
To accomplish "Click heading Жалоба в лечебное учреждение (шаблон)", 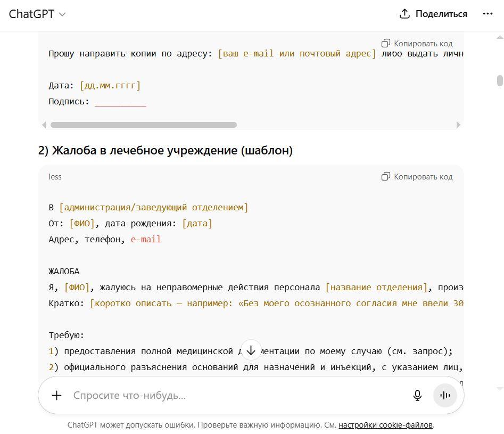I will 165,150.
